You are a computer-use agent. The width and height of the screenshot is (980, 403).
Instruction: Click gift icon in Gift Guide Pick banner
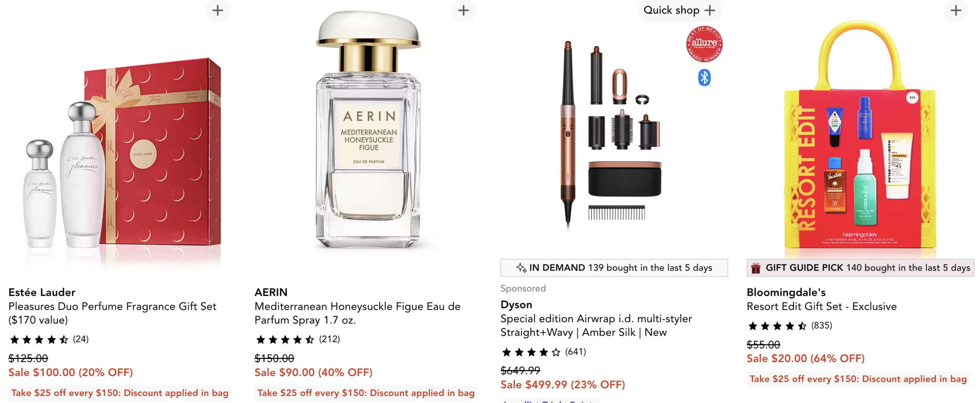coord(755,268)
